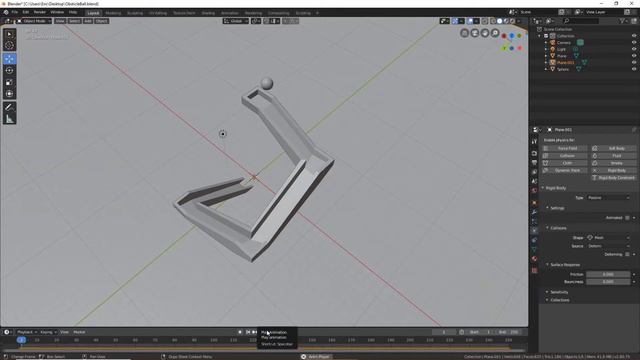Viewport: 640px width, 360px height.
Task: Activate the Rotate tool
Action: click(x=9, y=71)
